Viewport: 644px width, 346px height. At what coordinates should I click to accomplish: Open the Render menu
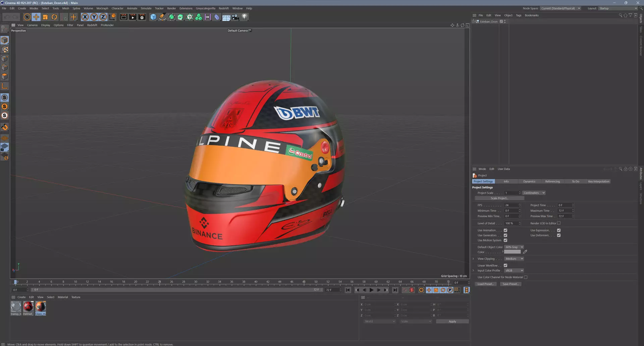171,8
